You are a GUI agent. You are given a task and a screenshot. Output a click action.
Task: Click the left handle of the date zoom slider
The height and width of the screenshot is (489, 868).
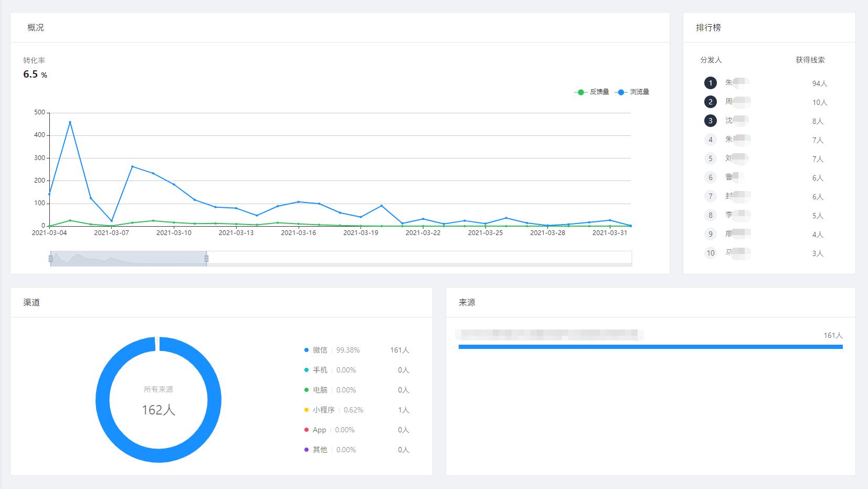click(x=51, y=258)
